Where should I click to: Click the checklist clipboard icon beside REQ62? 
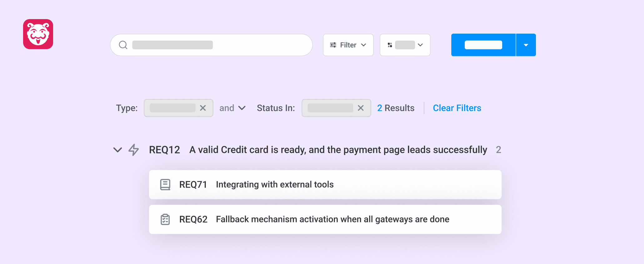165,220
